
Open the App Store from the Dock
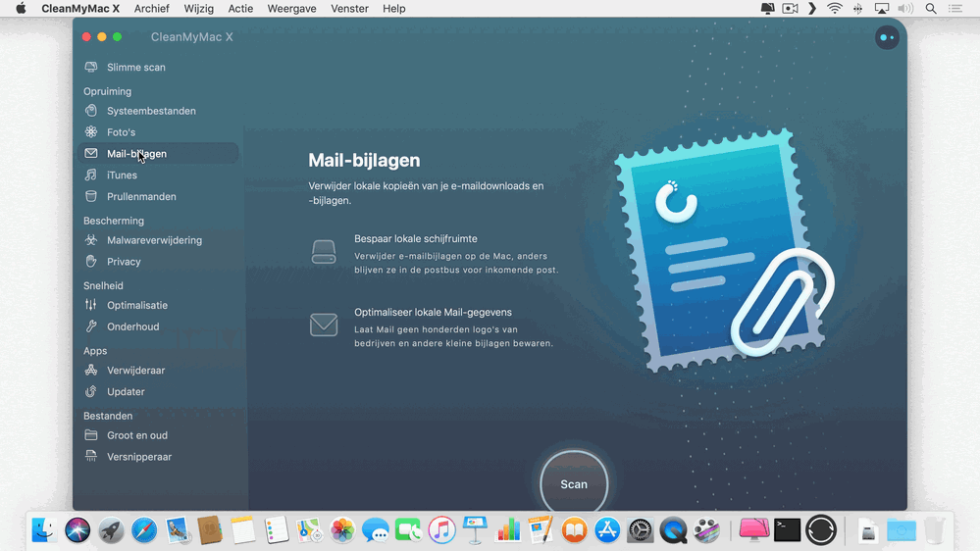607,530
